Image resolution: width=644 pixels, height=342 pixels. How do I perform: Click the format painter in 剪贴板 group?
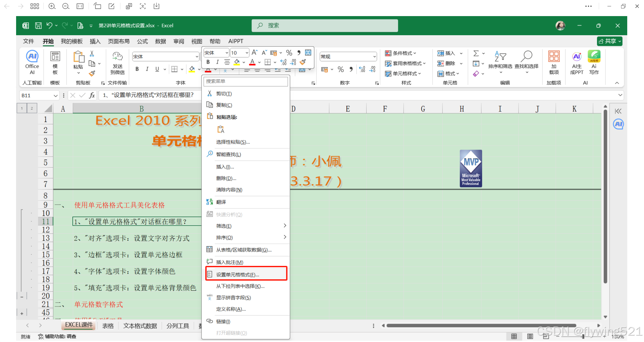tap(92, 73)
